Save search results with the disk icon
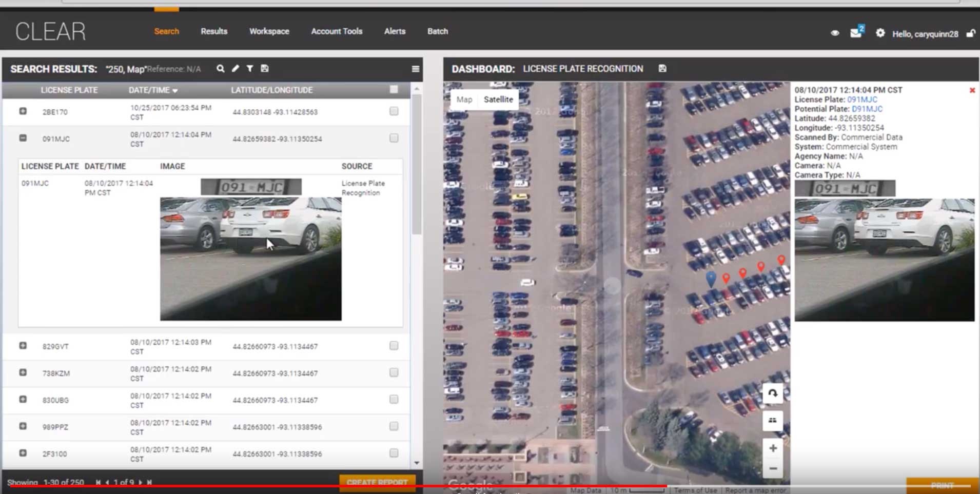Image resolution: width=980 pixels, height=494 pixels. point(265,69)
